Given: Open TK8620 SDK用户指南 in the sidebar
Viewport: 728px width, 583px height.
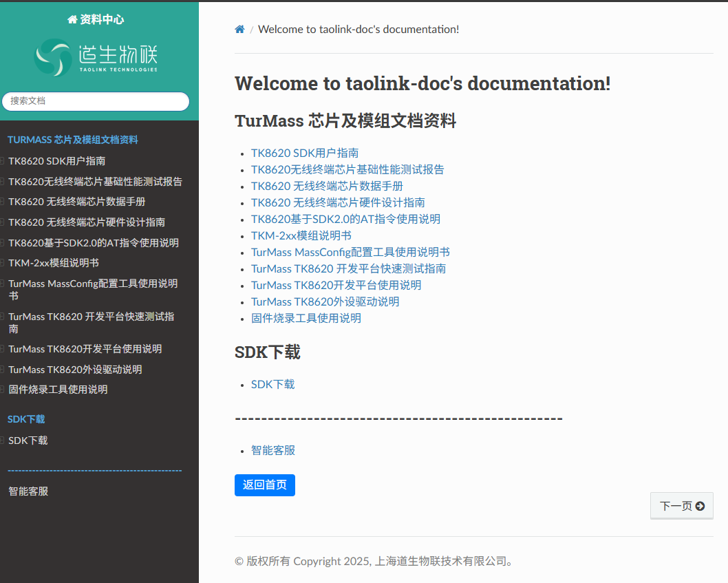Looking at the screenshot, I should (x=56, y=161).
